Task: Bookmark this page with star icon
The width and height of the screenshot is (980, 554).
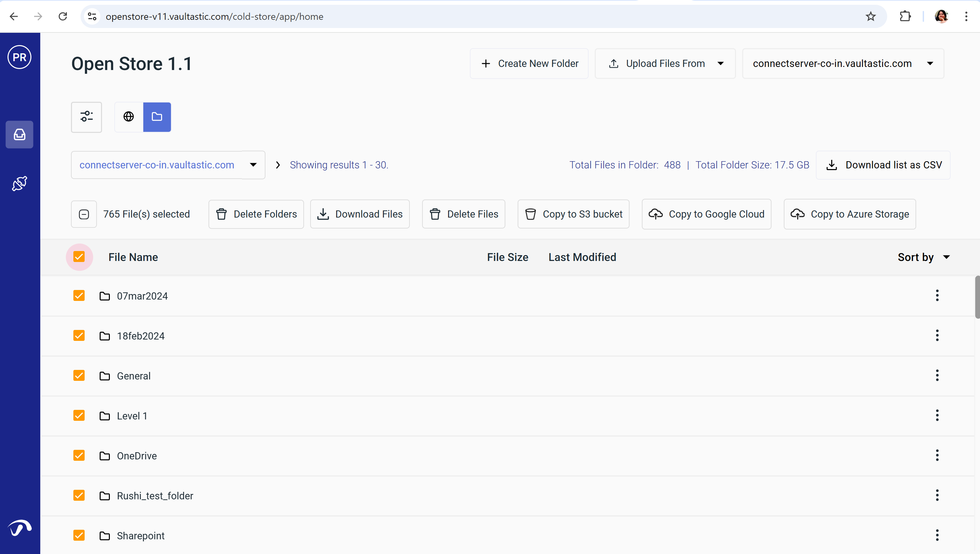Action: [x=870, y=16]
